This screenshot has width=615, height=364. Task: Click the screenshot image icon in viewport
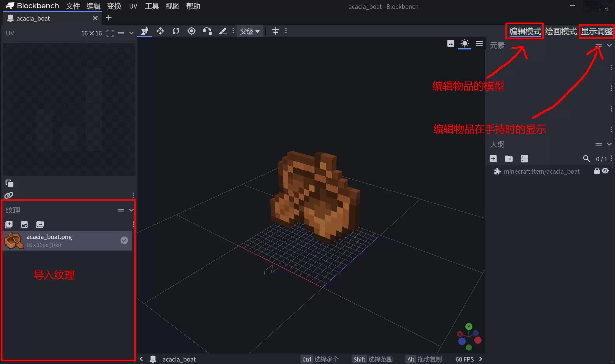coord(451,43)
